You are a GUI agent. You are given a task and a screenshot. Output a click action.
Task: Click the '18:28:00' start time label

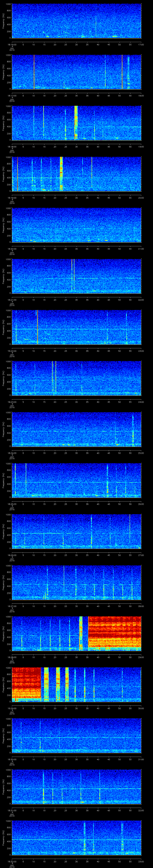[12, 657]
